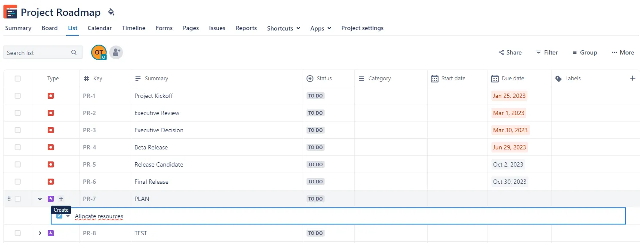Click the TO DO status for Executive Review
The image size is (644, 243).
coord(315,113)
